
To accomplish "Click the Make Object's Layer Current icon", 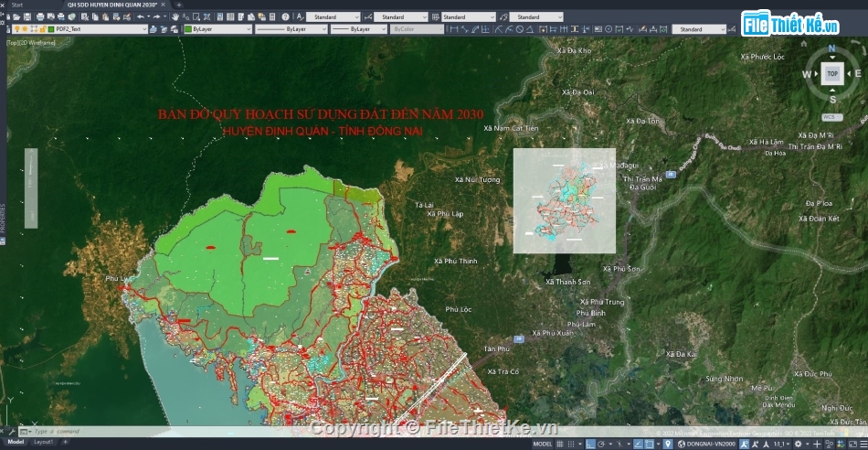I will tap(153, 29).
